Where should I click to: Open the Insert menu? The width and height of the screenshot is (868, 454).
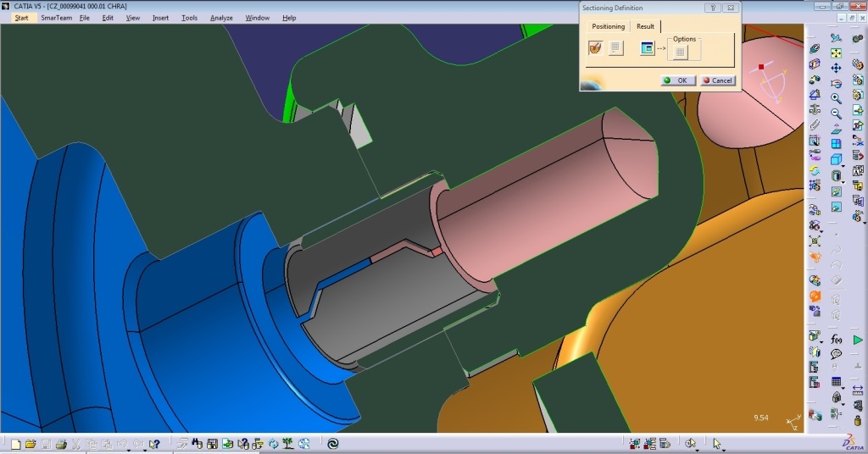(160, 18)
